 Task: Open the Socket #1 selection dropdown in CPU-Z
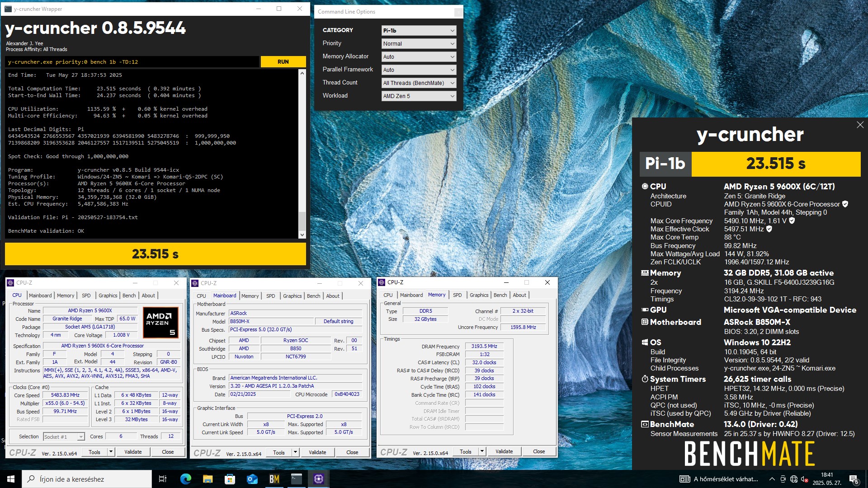click(64, 436)
